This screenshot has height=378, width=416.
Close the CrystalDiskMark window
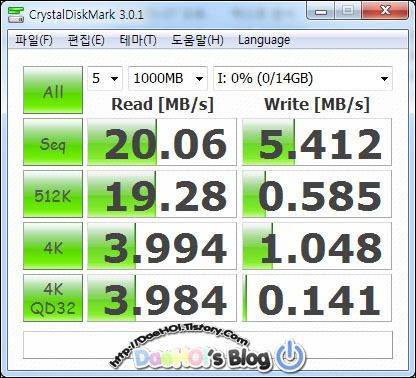[x=385, y=11]
